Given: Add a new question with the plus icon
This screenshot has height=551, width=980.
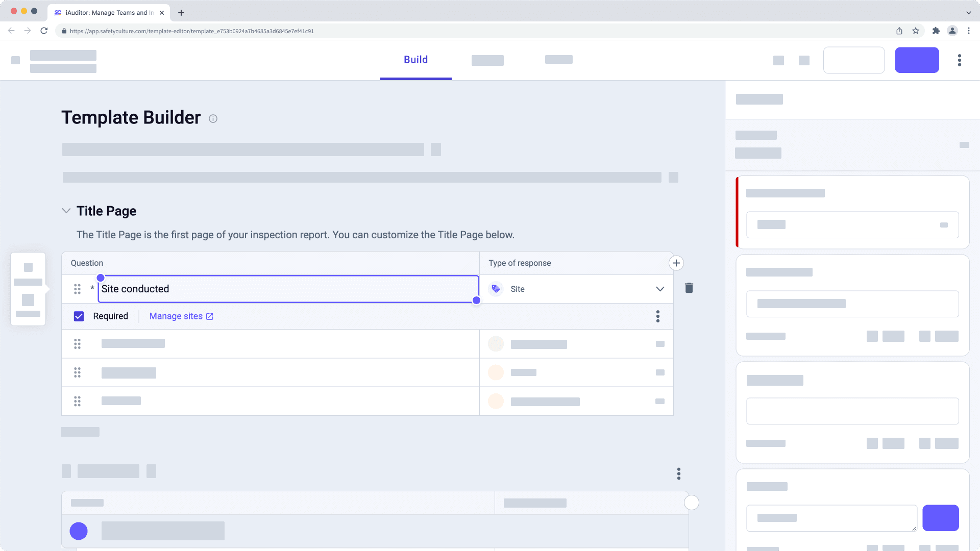Looking at the screenshot, I should (676, 263).
